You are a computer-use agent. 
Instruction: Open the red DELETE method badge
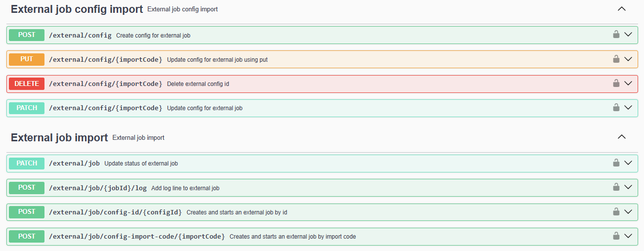[27, 84]
